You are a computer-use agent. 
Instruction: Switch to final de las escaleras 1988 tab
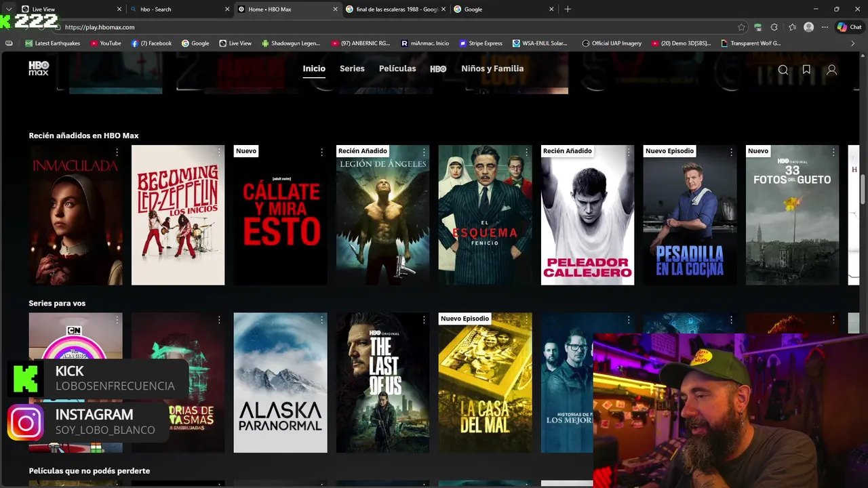click(396, 9)
